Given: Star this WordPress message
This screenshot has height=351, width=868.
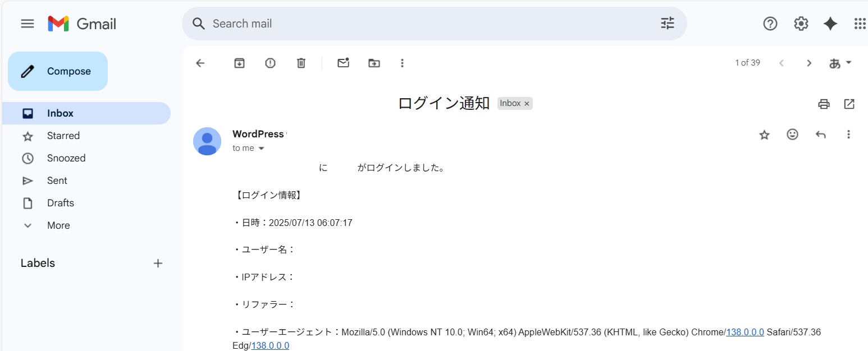Looking at the screenshot, I should (764, 135).
